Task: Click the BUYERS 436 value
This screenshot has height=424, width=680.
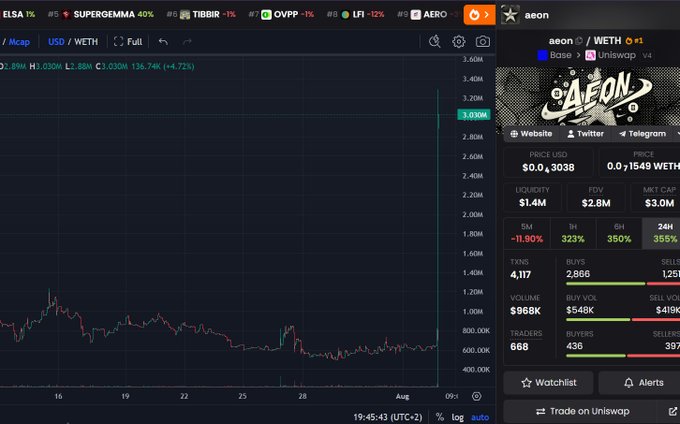Action: (574, 346)
